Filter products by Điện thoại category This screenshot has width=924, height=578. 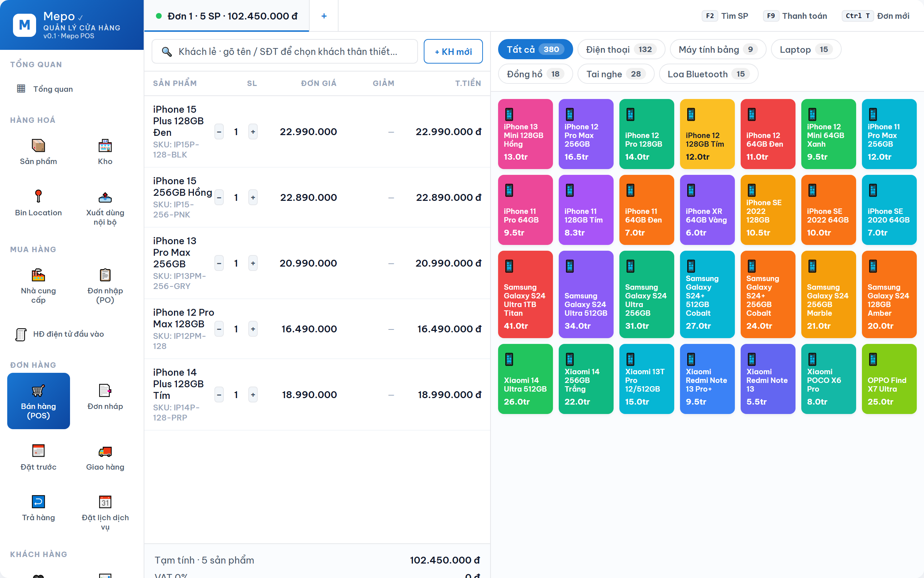621,49
